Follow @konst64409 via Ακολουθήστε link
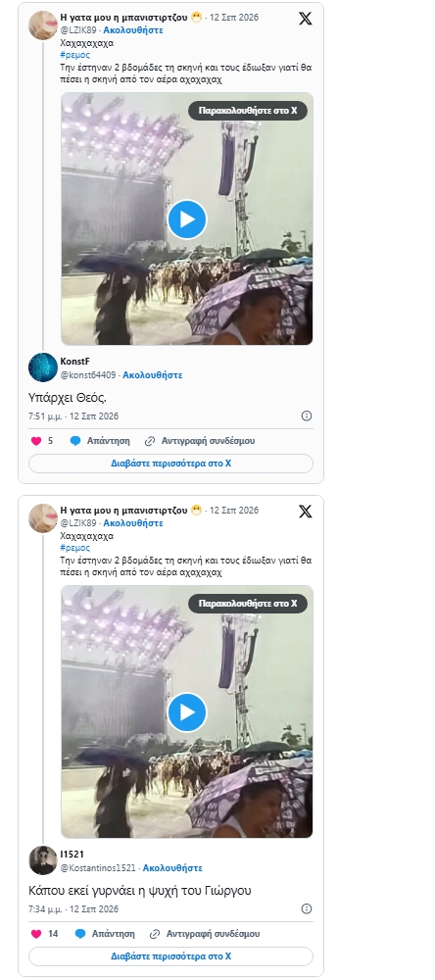Viewport: 435px width, 980px height. click(x=153, y=375)
